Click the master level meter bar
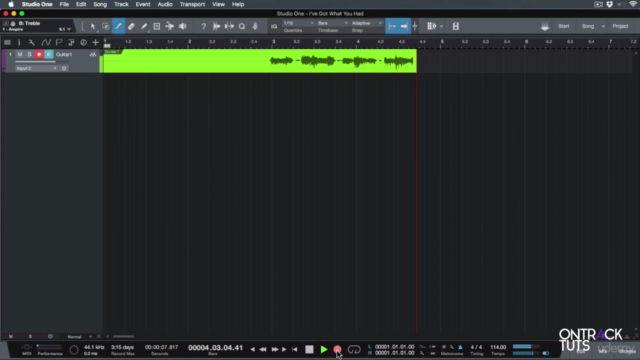This screenshot has height=360, width=640. 526,347
